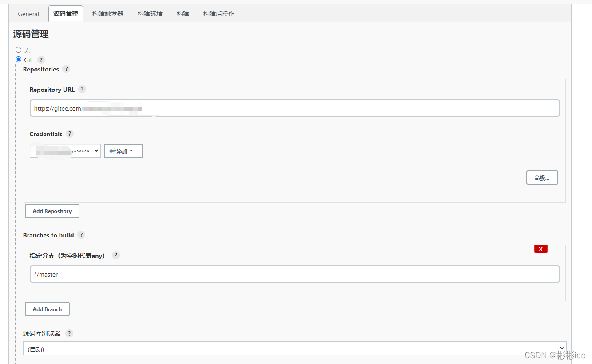Open the 添加 credentials dropdown button
This screenshot has height=364, width=592.
pyautogui.click(x=123, y=151)
